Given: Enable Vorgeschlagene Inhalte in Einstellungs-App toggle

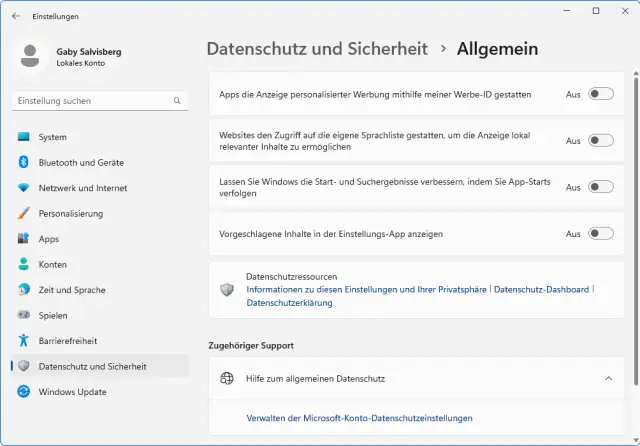Looking at the screenshot, I should click(600, 234).
